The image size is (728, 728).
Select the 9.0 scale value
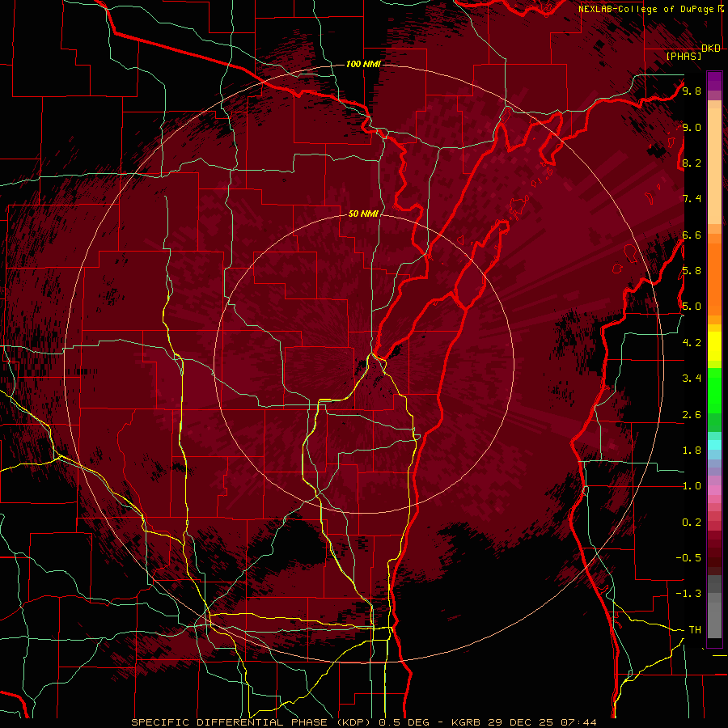(x=692, y=127)
